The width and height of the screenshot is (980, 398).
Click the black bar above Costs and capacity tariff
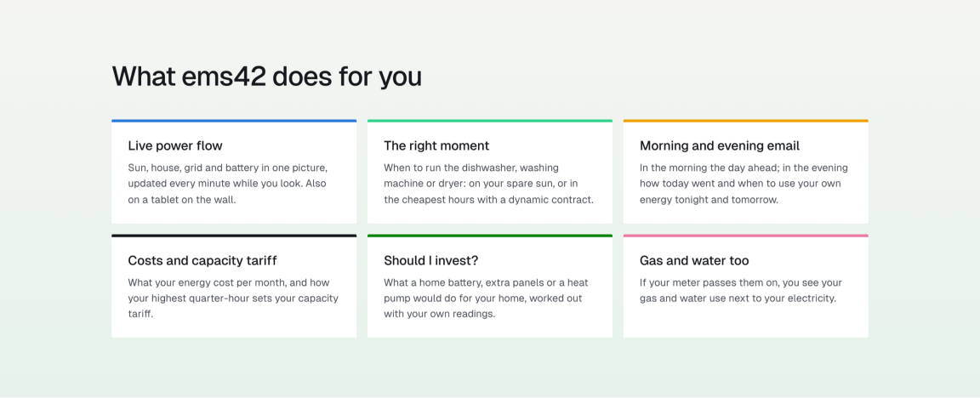tap(235, 236)
